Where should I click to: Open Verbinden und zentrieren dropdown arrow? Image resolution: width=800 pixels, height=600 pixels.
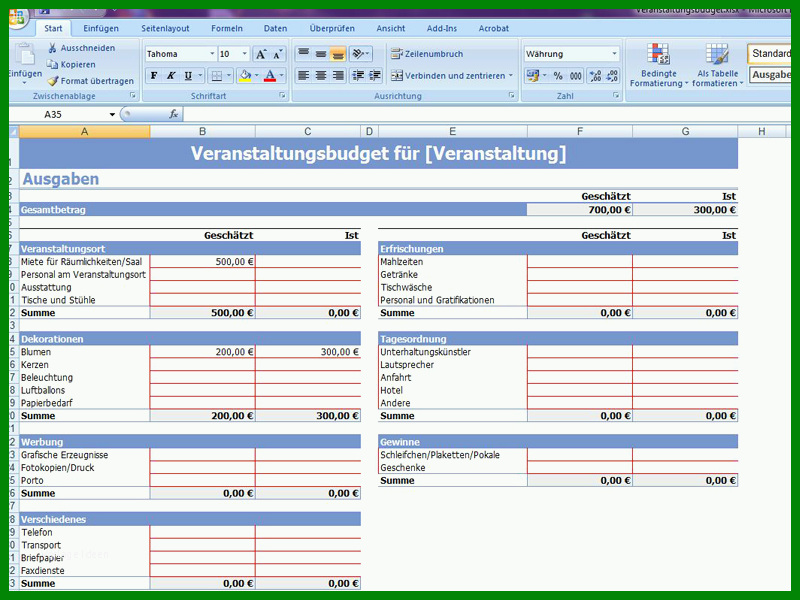(511, 76)
